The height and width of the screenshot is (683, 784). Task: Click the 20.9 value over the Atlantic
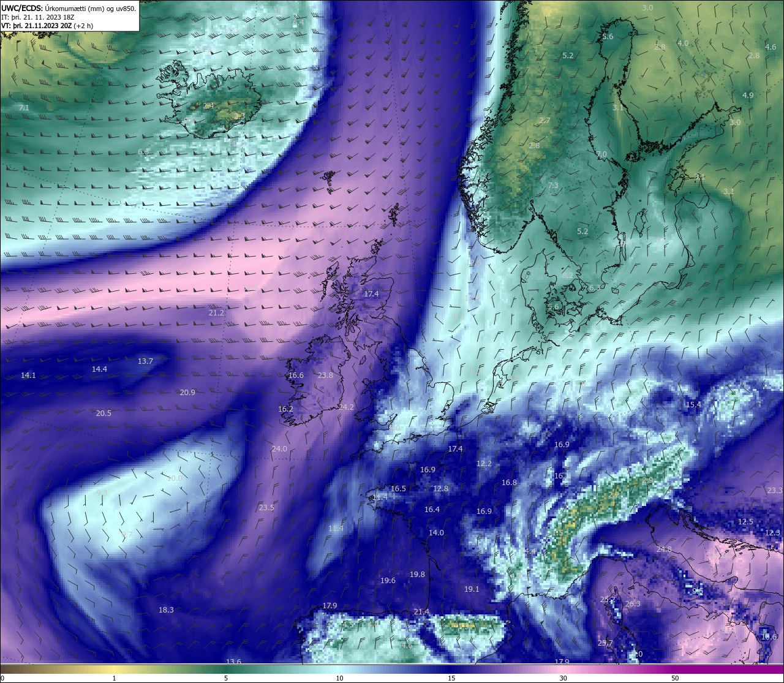pos(187,393)
